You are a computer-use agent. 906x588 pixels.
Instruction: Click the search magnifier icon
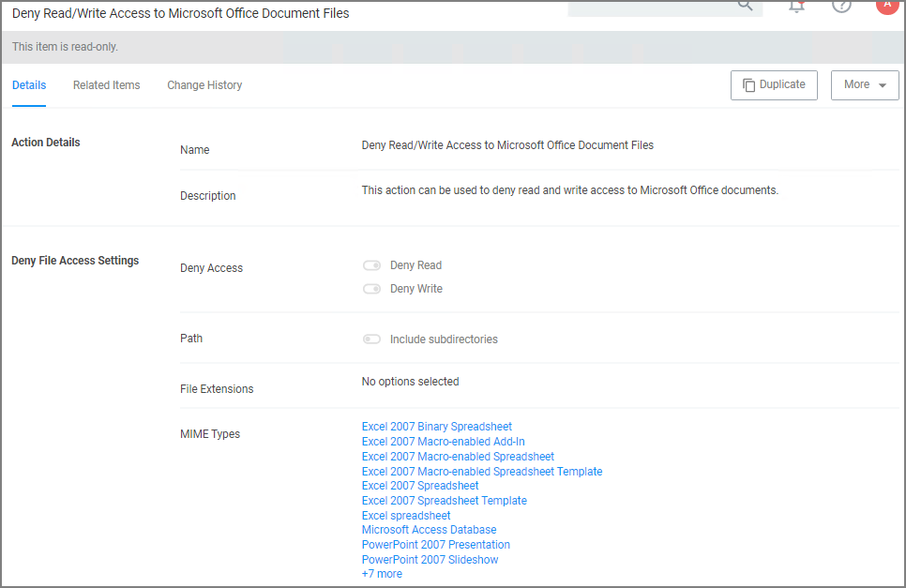click(745, 6)
